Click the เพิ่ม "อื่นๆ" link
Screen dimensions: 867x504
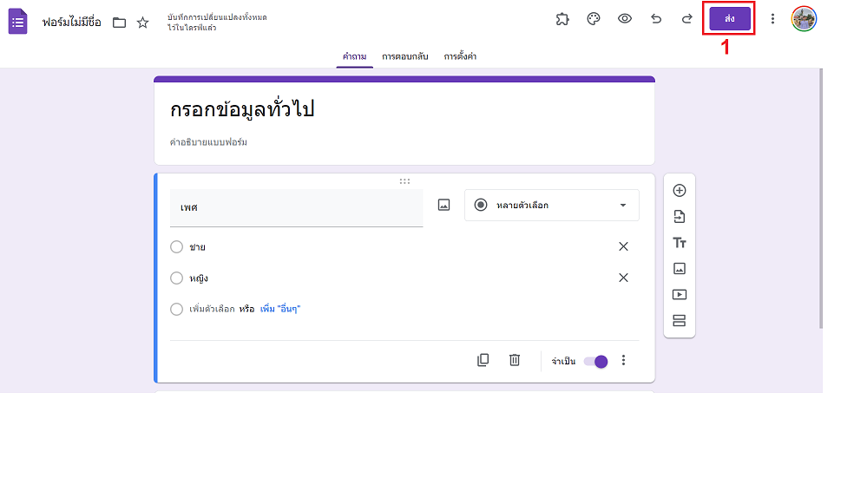click(280, 309)
